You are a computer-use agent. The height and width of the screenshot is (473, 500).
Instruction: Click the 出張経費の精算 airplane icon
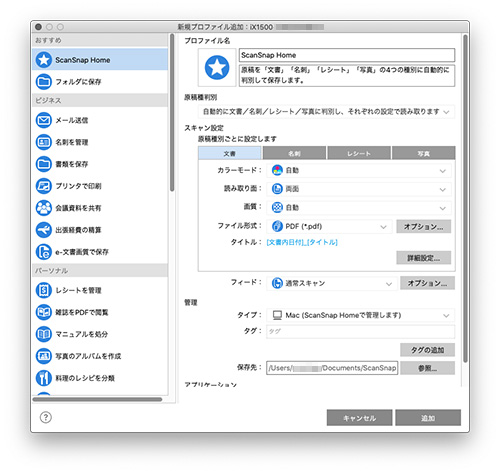click(x=44, y=230)
